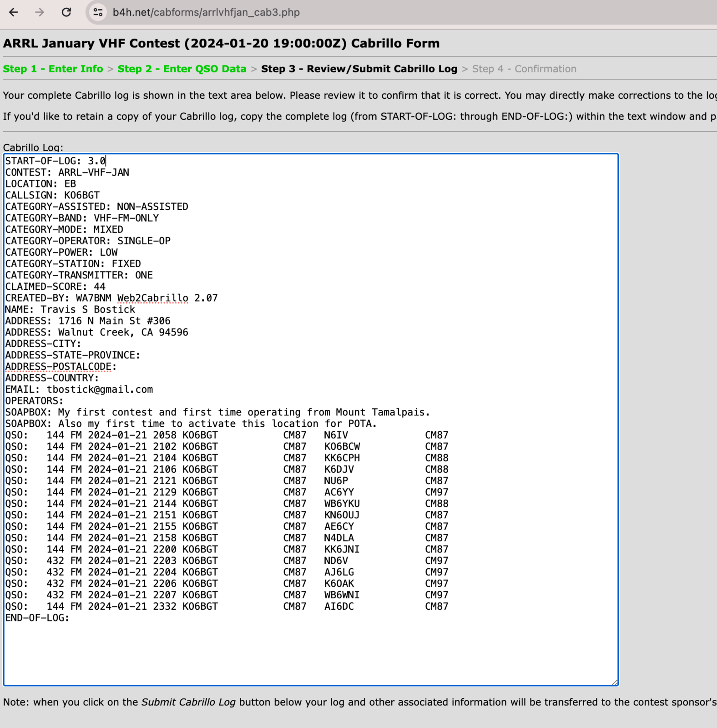Click the CATEGORY-OPERATOR: SINGLE-OP line
The height and width of the screenshot is (728, 717).
pyautogui.click(x=88, y=241)
